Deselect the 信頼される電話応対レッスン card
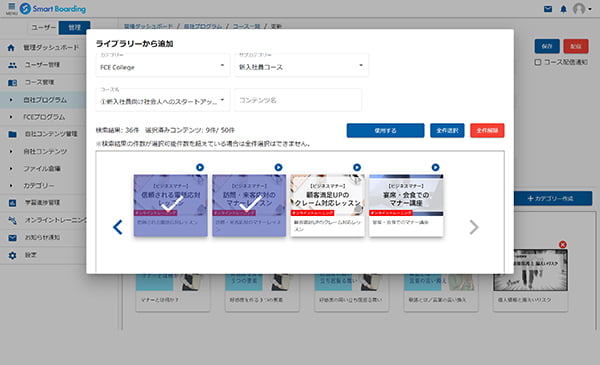Viewport: 600px width, 365px height. (171, 205)
